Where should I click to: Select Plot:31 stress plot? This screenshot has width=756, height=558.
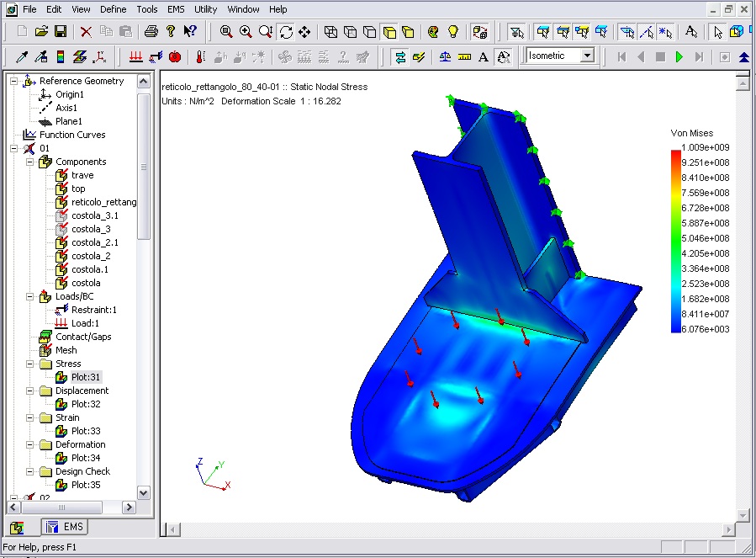tap(85, 377)
